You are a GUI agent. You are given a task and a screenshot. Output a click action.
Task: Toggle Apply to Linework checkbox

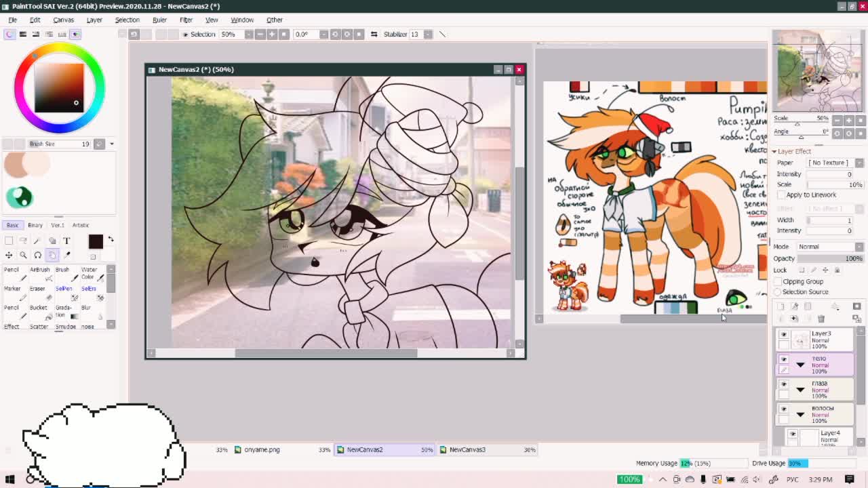pos(781,195)
